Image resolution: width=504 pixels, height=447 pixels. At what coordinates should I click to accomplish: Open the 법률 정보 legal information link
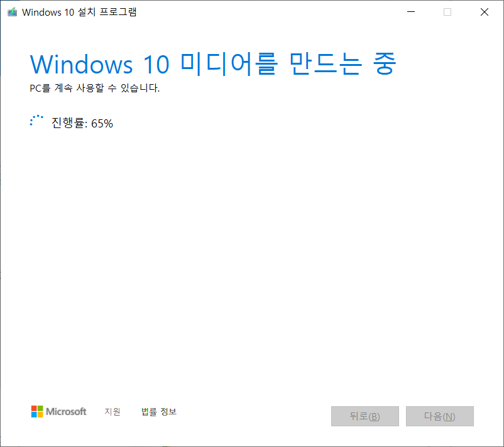[x=159, y=412]
